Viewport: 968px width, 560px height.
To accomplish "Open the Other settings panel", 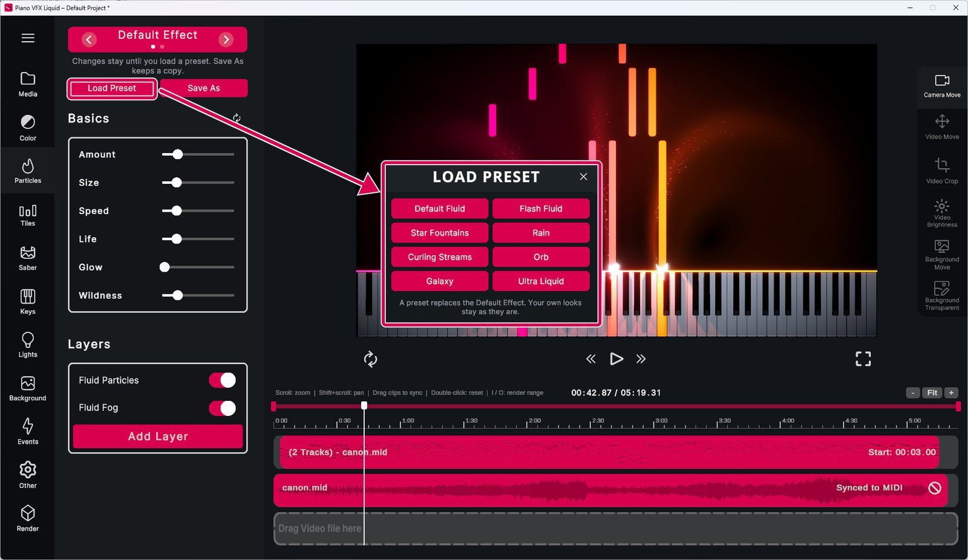I will [x=28, y=475].
